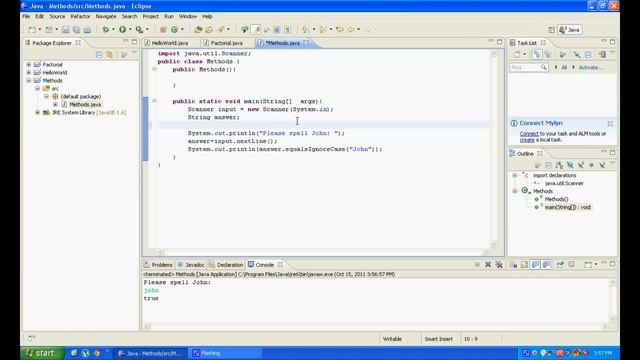
Task: Click the create local task link
Action: click(527, 140)
